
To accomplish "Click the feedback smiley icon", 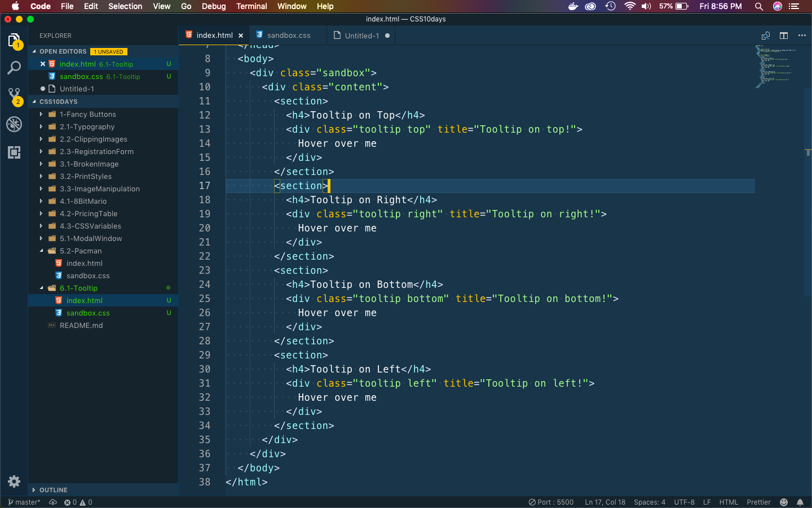I will click(784, 502).
